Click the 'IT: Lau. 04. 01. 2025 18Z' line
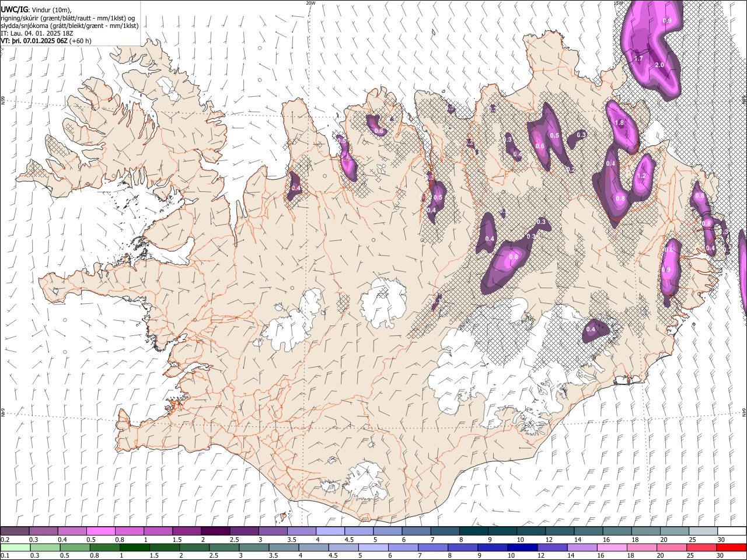 [x=37, y=33]
